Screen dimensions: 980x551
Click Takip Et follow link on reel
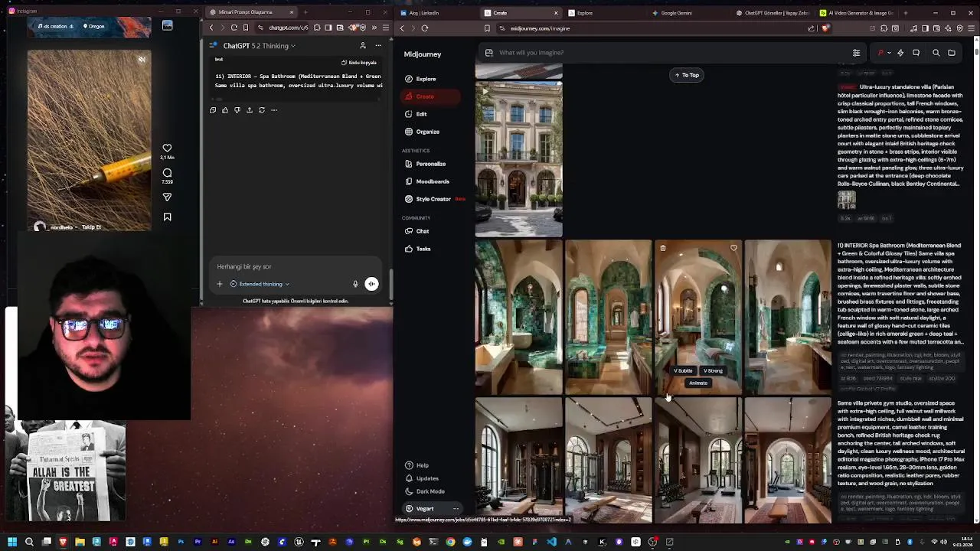(91, 227)
